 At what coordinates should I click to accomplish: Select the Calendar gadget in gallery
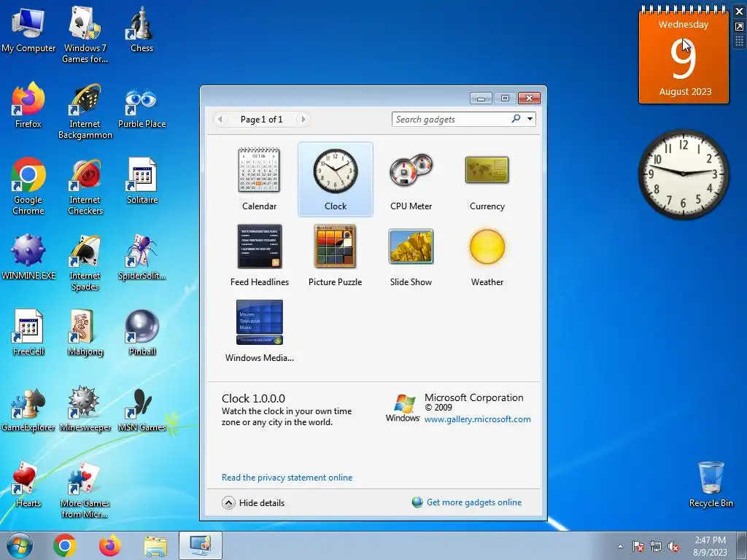[259, 179]
